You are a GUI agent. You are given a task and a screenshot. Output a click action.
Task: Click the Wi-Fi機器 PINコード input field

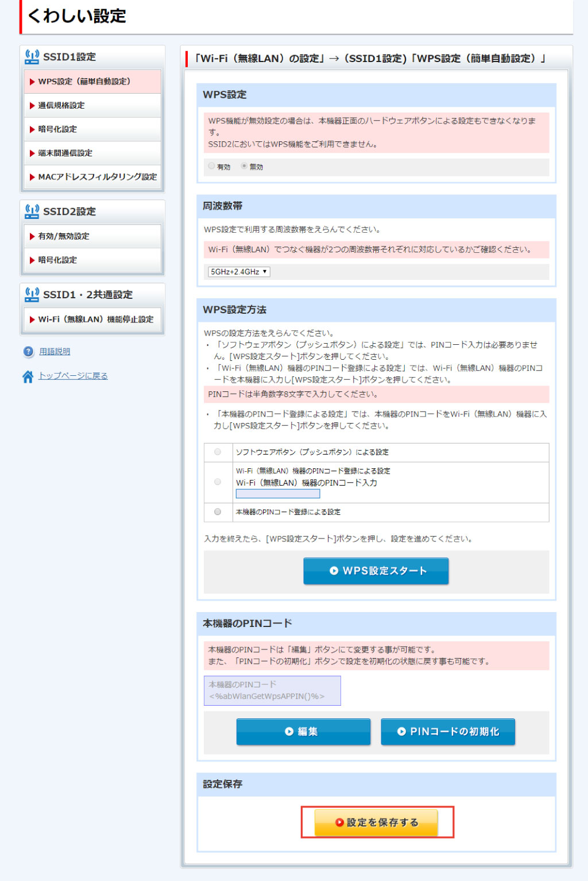pyautogui.click(x=278, y=494)
